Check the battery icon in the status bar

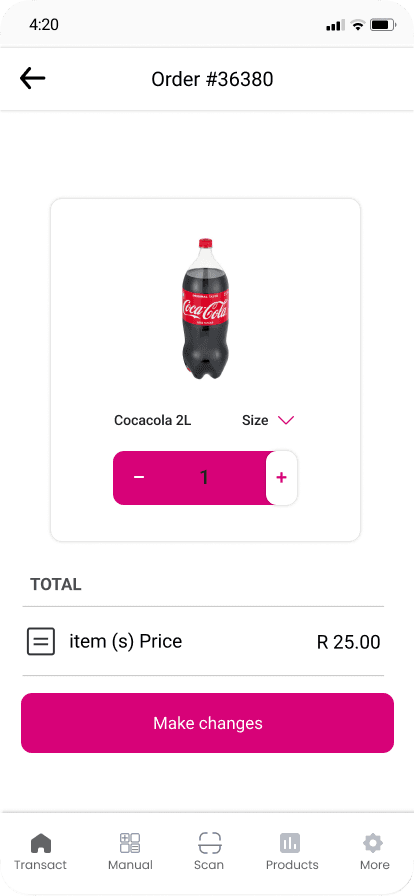coord(383,25)
